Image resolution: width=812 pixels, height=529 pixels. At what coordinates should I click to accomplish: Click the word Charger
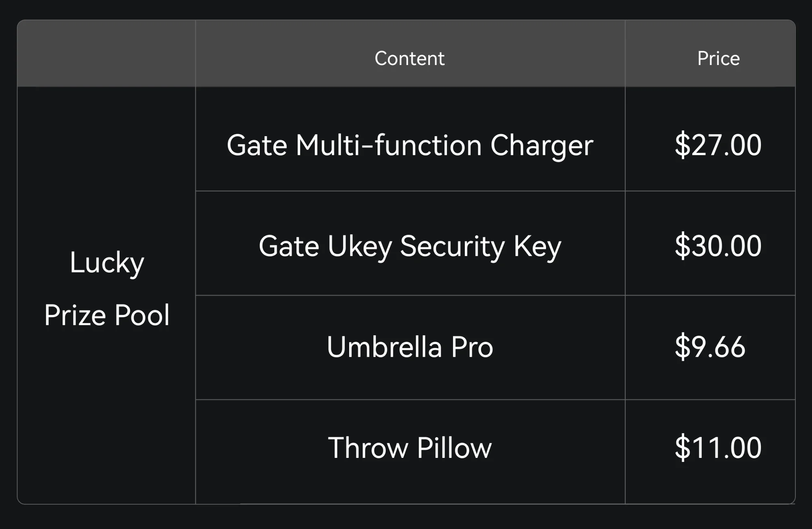click(x=542, y=145)
